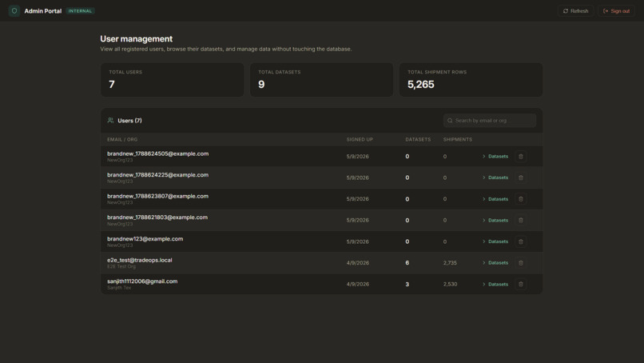Focus the search by email or org field

click(x=490, y=121)
